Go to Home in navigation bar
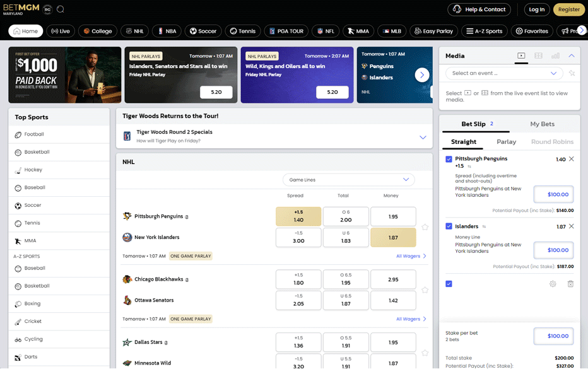The image size is (588, 369). click(x=26, y=31)
